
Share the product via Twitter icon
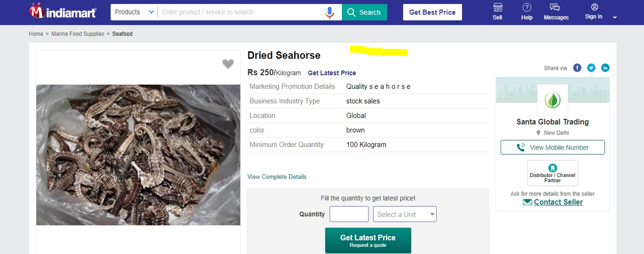pyautogui.click(x=591, y=68)
